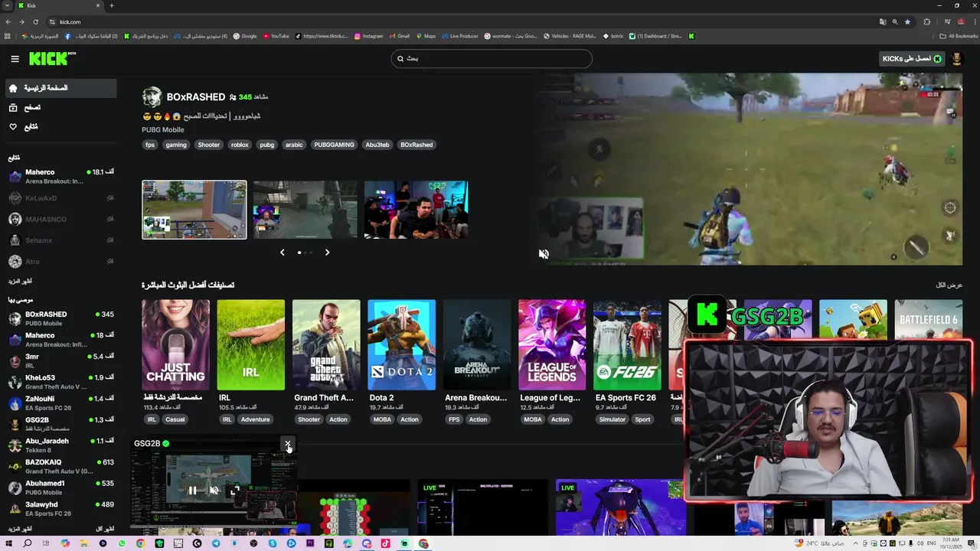Click the translate page icon
This screenshot has width=980, height=551.
882,21
